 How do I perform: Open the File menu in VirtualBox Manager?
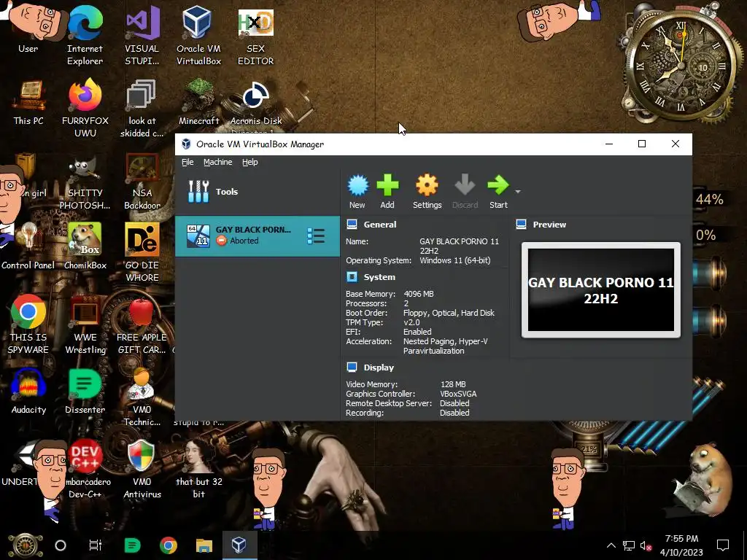click(x=187, y=162)
